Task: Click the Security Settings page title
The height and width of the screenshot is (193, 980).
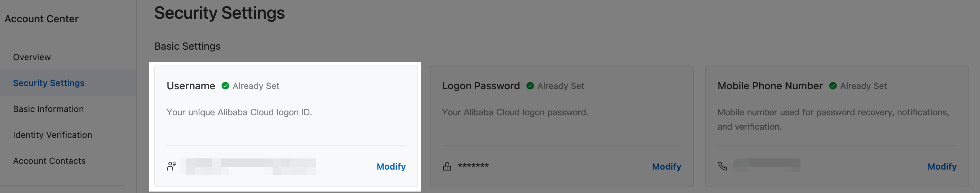Action: click(x=220, y=13)
